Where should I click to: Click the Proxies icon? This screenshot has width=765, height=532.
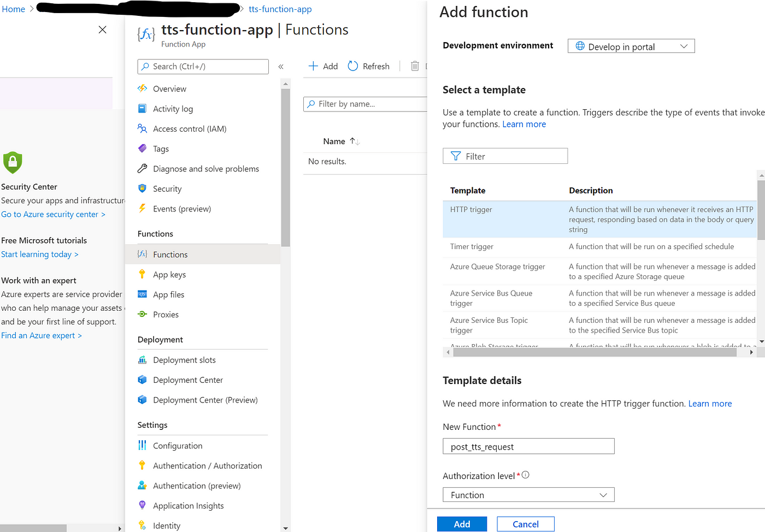(x=142, y=314)
